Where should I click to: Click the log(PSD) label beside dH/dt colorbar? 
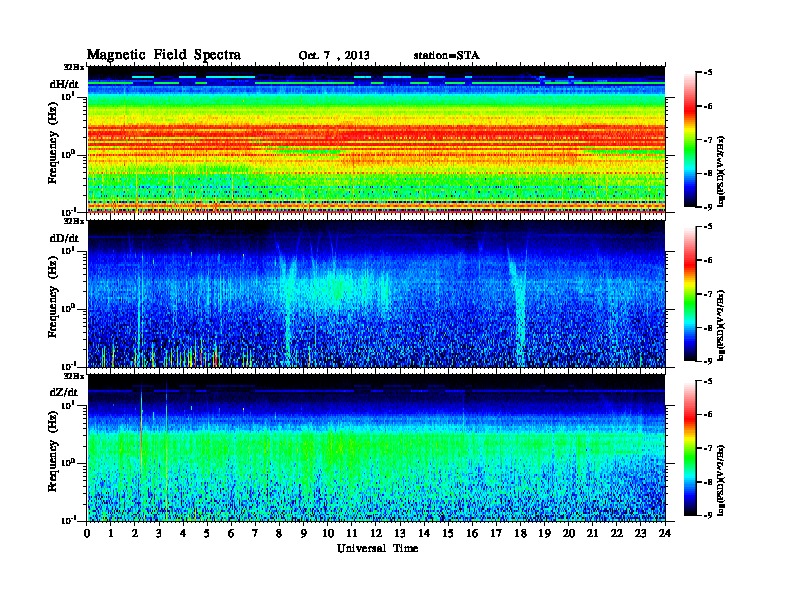coord(721,172)
